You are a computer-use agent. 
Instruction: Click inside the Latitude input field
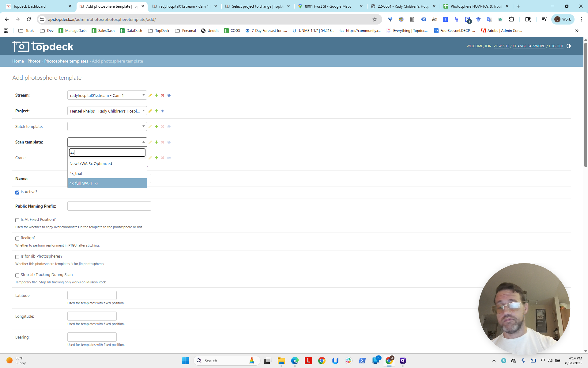(x=92, y=295)
